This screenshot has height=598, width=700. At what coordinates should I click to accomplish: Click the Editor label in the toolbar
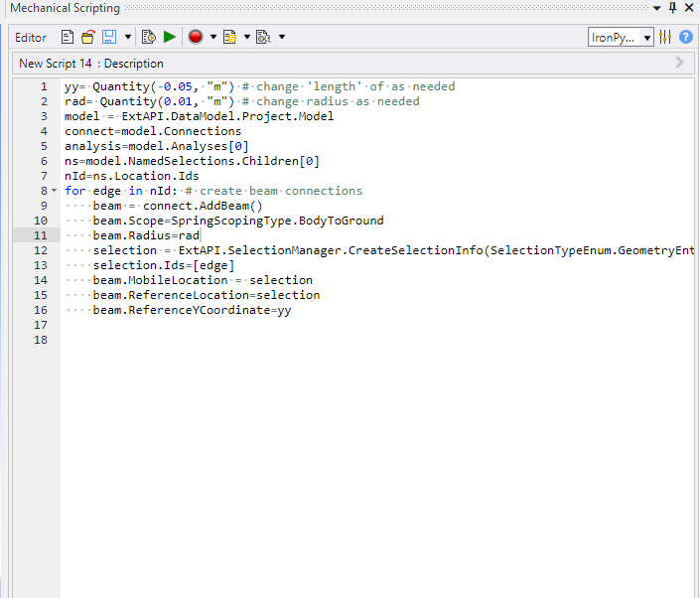point(31,38)
